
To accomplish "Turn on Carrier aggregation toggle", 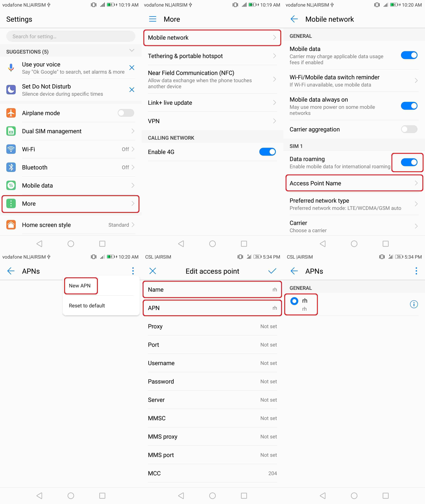I will coord(409,129).
